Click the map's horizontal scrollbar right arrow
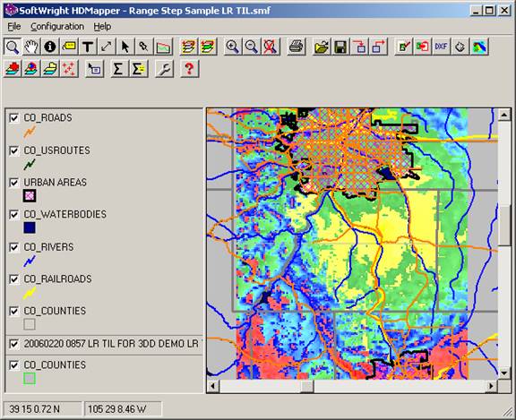 (492, 386)
